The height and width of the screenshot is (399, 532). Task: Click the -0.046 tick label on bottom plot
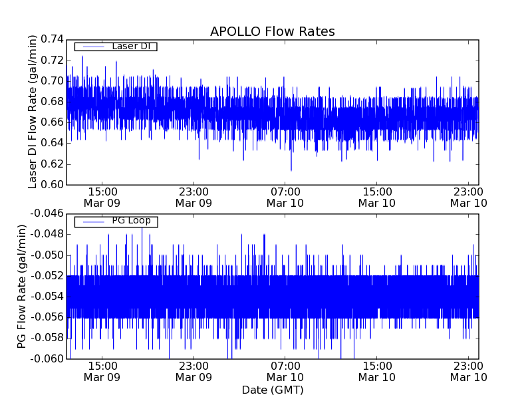[x=47, y=213]
